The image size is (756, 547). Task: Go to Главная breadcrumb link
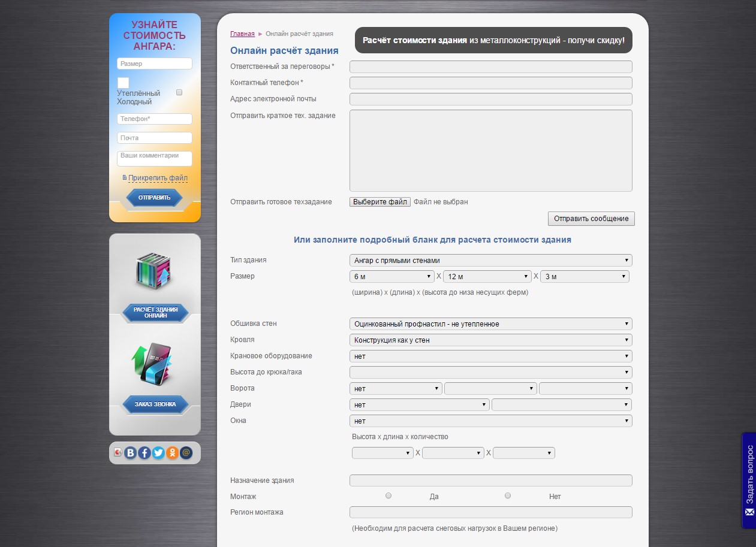(x=242, y=34)
